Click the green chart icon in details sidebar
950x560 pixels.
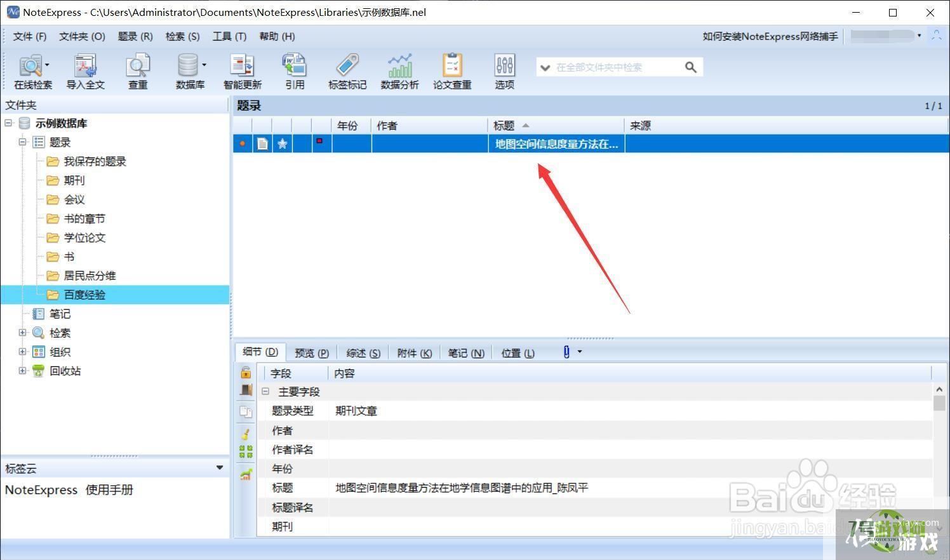coord(246,474)
